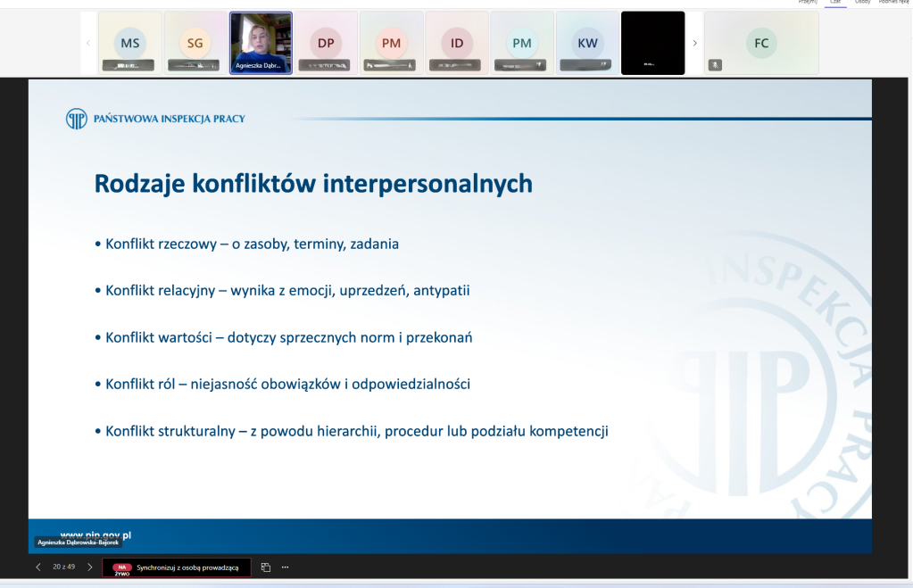Open the Czat tab
The width and height of the screenshot is (913, 588).
point(835,3)
